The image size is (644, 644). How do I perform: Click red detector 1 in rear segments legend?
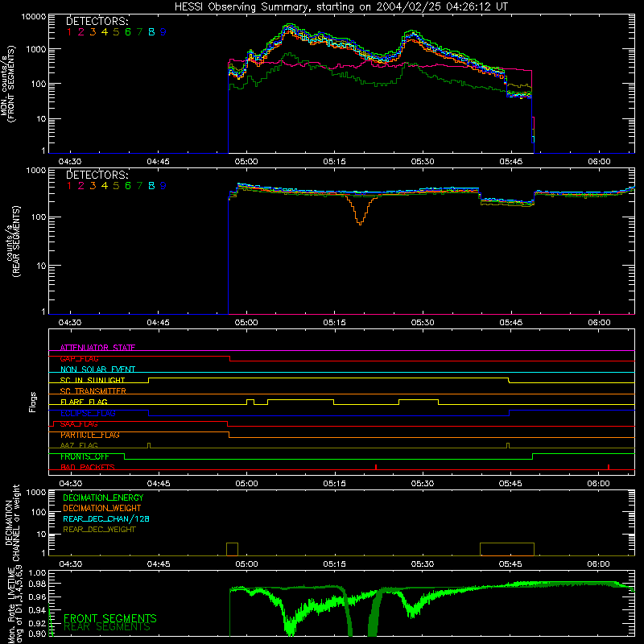tap(69, 186)
